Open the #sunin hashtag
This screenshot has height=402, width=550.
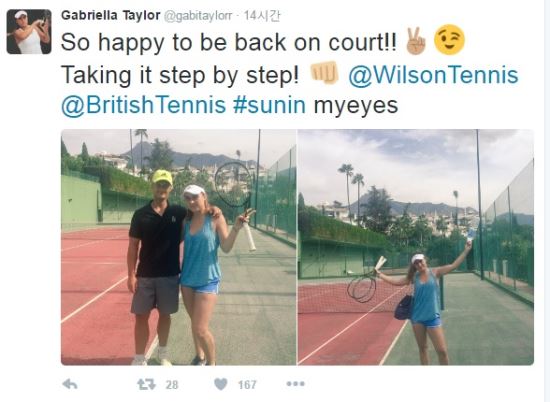point(269,105)
